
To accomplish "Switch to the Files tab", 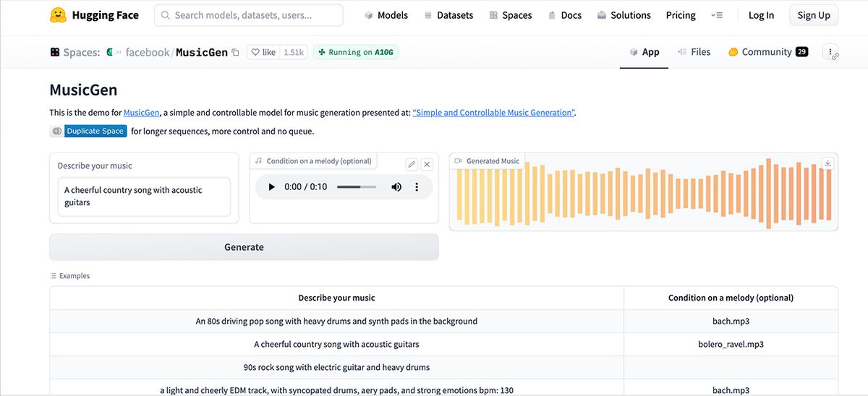I will (x=694, y=52).
